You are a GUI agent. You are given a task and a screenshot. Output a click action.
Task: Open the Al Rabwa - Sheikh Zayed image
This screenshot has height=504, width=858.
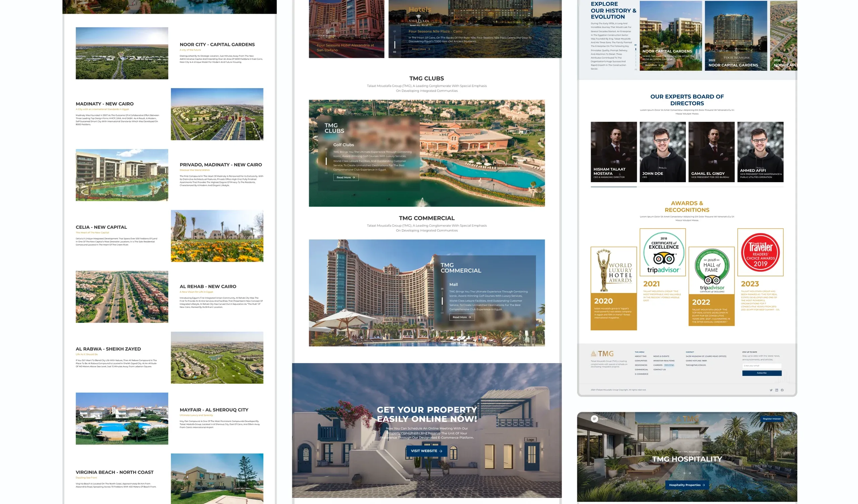click(217, 358)
